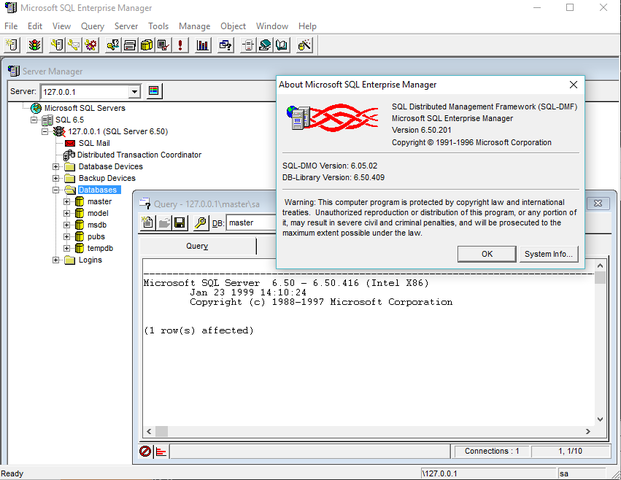Image resolution: width=621 pixels, height=480 pixels.
Task: Click the Server 127.0.0.1 text field
Action: point(85,92)
